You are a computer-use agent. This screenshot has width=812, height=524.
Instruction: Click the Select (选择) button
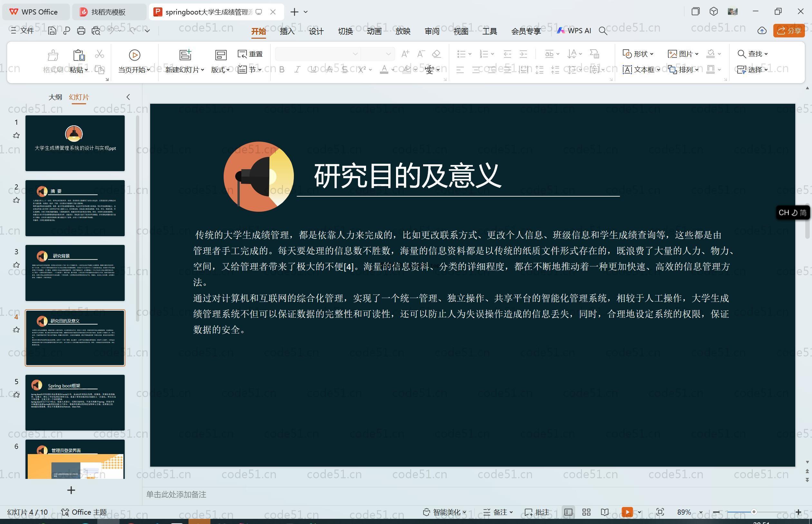click(752, 70)
